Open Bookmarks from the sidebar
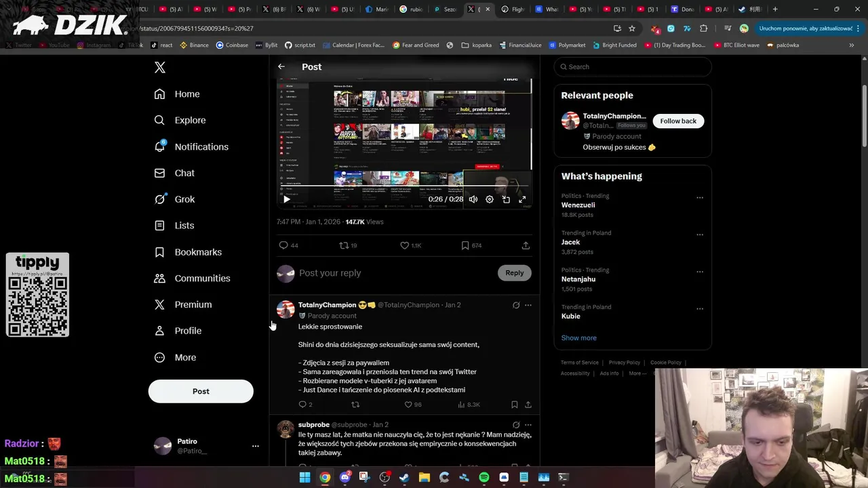 pyautogui.click(x=188, y=252)
